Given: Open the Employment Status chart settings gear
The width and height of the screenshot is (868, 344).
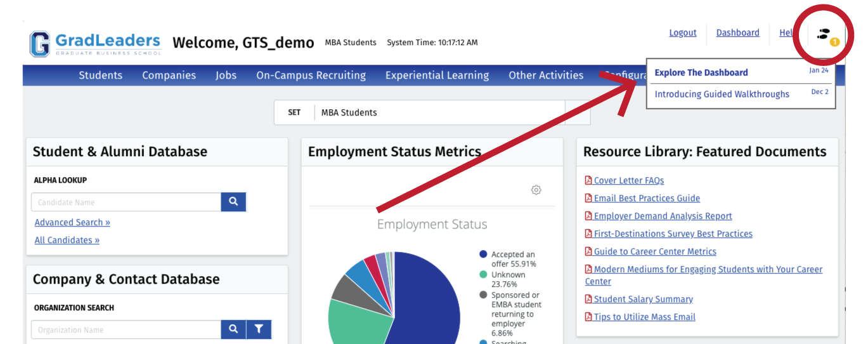Looking at the screenshot, I should (536, 190).
